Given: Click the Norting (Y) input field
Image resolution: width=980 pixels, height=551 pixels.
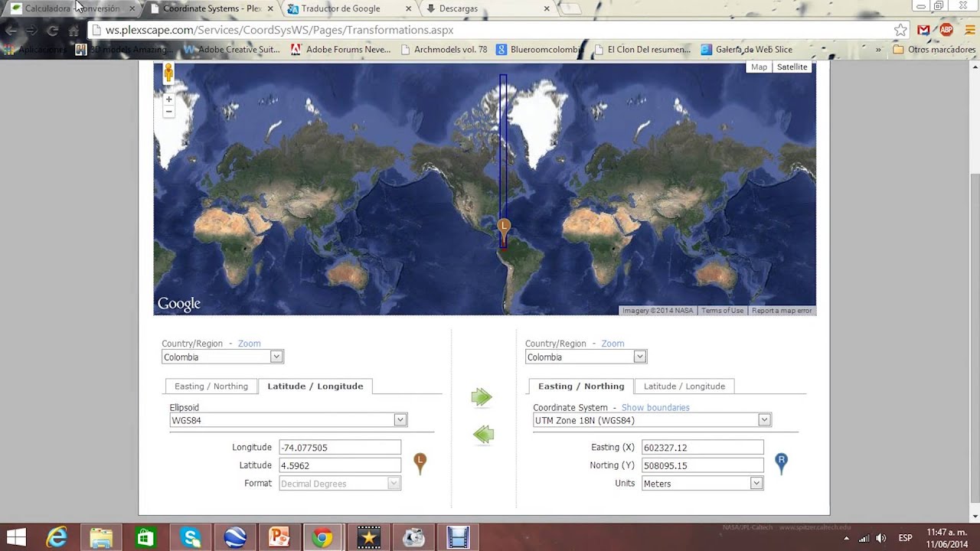Looking at the screenshot, I should tap(702, 465).
